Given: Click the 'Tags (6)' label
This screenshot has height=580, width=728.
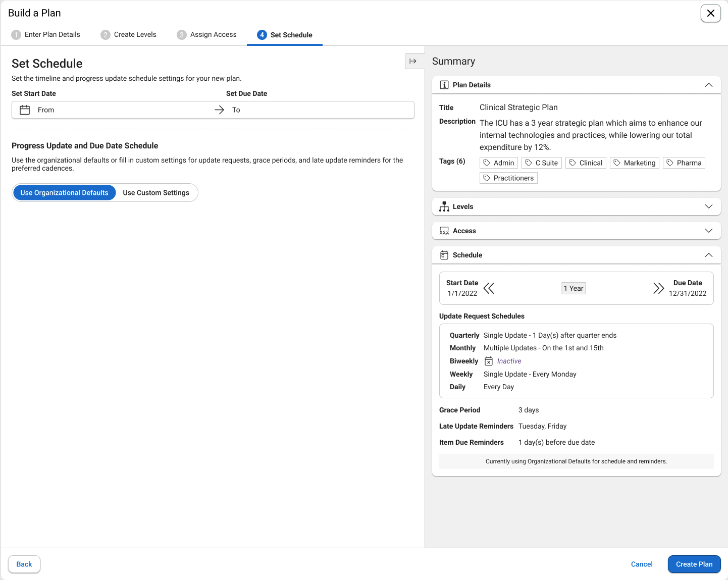Looking at the screenshot, I should click(452, 161).
